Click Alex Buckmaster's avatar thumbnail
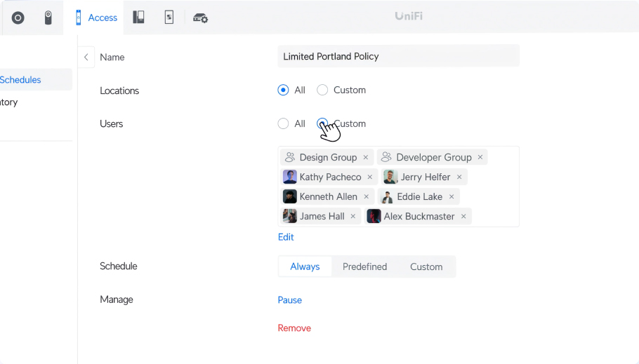This screenshot has height=364, width=639. pos(374,216)
